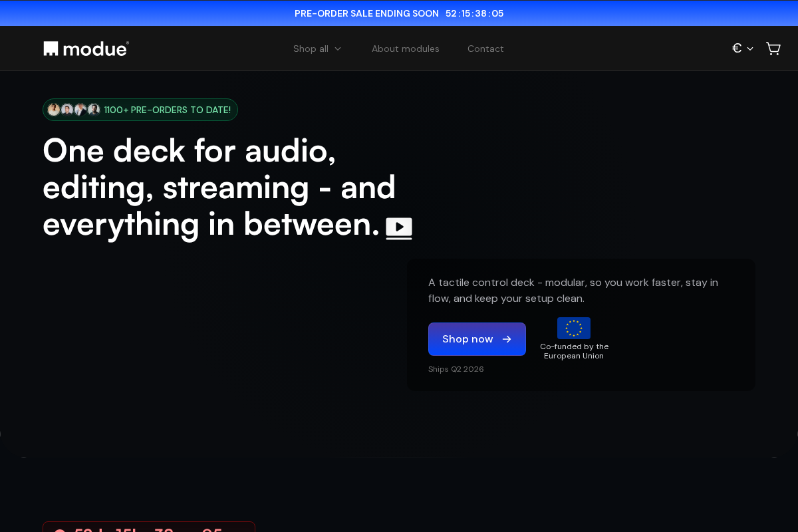
Task: Open the Shop all dropdown
Action: tap(311, 49)
